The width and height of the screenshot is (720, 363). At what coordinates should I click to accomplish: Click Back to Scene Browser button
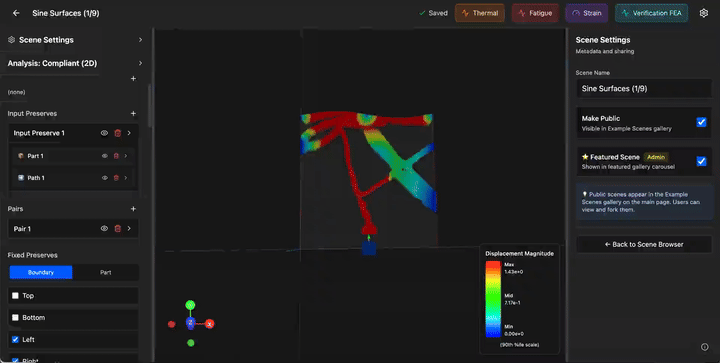pyautogui.click(x=644, y=245)
